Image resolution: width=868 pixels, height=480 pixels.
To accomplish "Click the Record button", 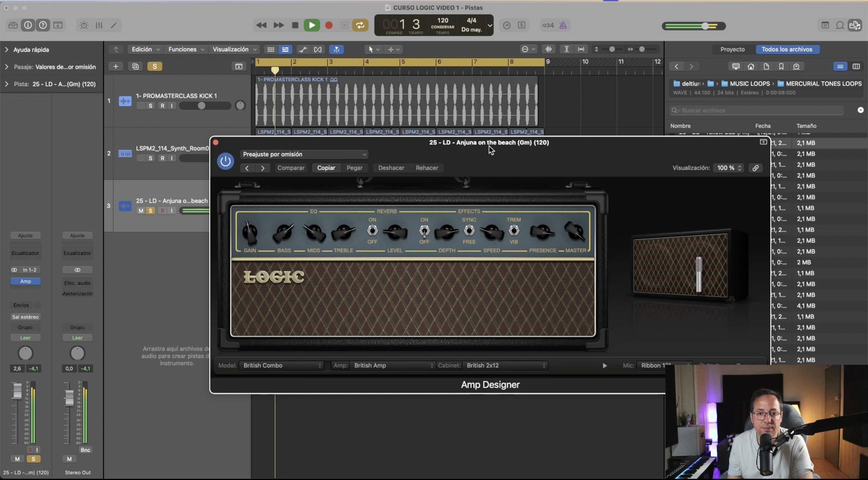I will [x=329, y=25].
